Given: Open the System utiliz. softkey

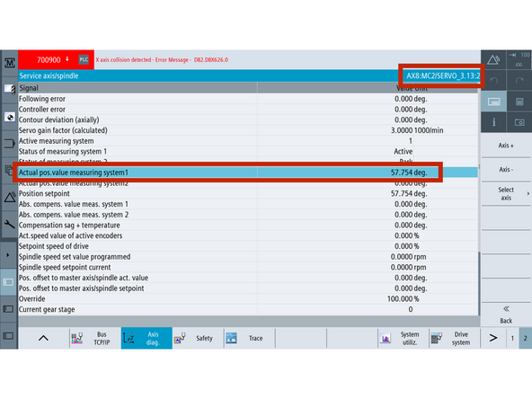Looking at the screenshot, I should coord(403,338).
